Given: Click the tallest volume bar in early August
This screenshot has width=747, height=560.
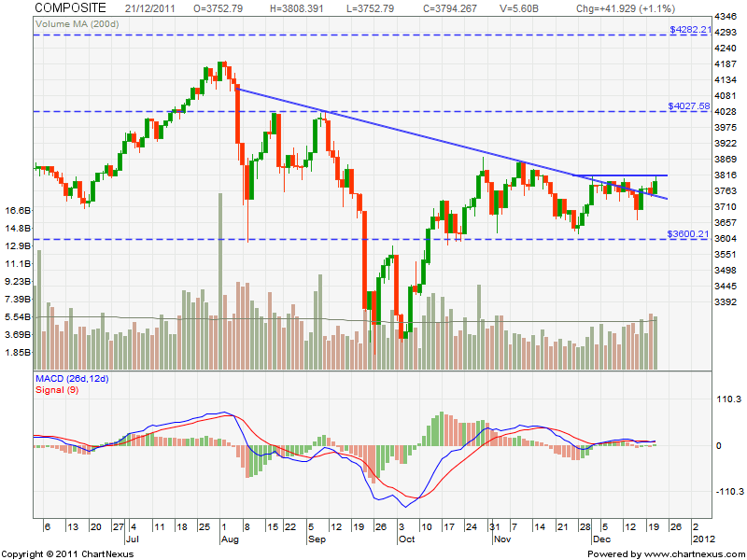Looking at the screenshot, I should [x=220, y=280].
